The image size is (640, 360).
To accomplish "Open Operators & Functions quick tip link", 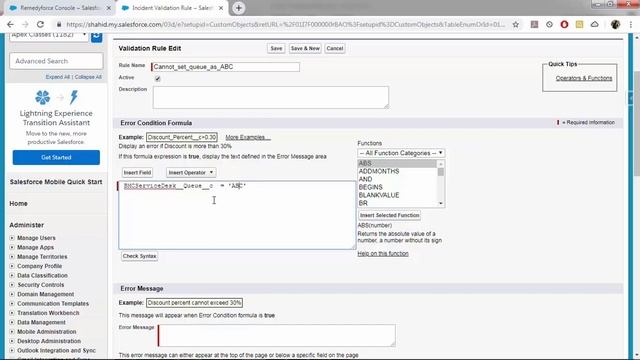I will (584, 78).
